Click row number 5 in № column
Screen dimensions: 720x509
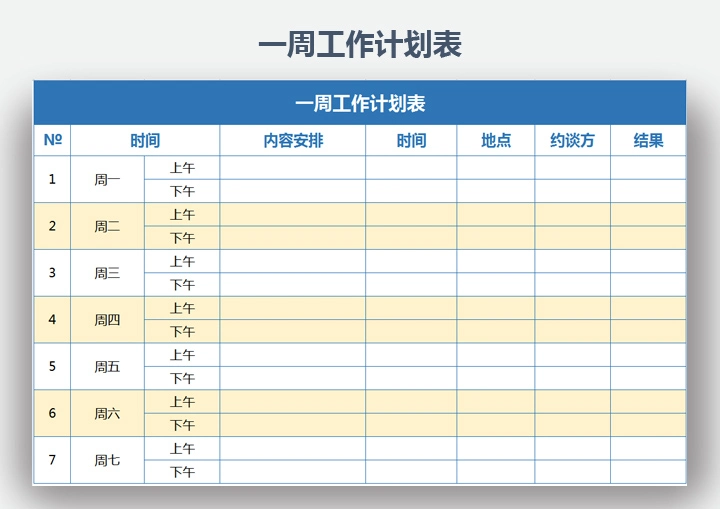click(52, 367)
